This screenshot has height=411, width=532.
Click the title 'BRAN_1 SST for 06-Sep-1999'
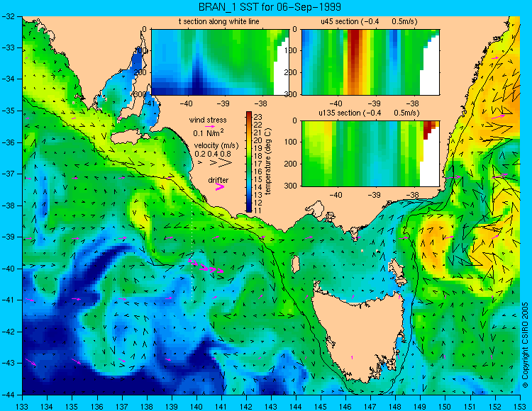(270, 7)
